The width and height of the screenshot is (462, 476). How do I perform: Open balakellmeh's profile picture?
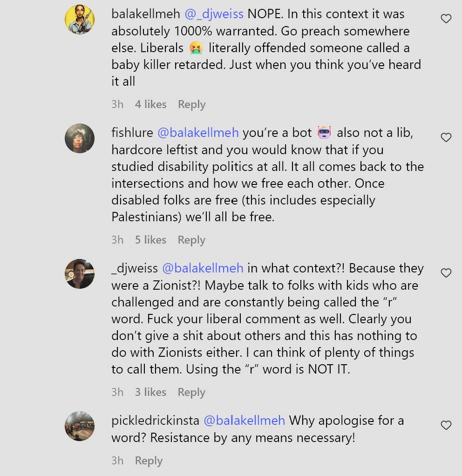click(80, 20)
